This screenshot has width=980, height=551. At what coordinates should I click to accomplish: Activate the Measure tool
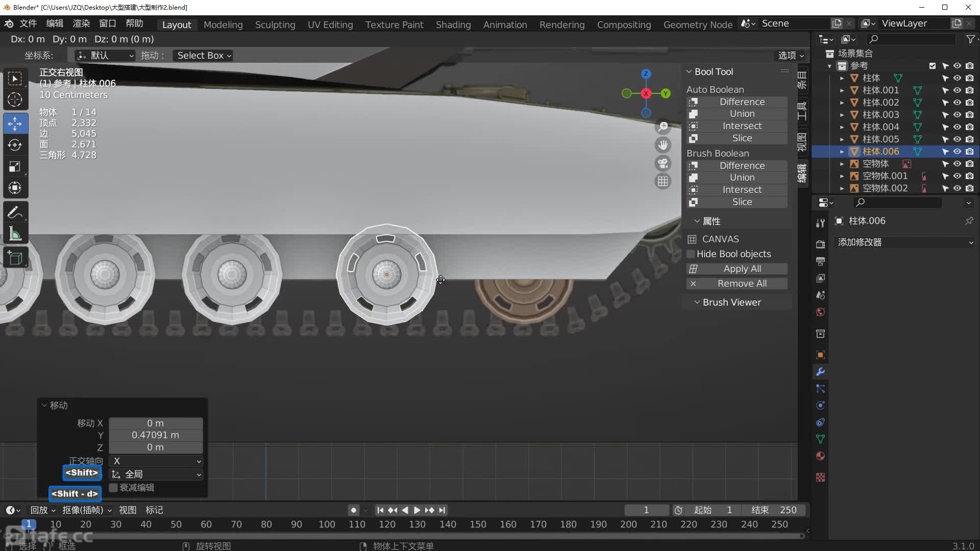15,234
